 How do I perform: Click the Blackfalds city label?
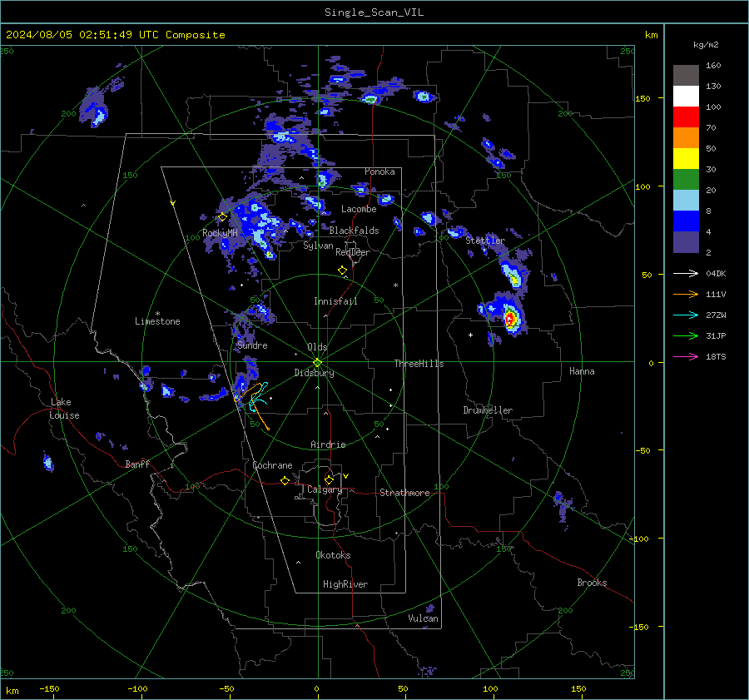click(354, 231)
